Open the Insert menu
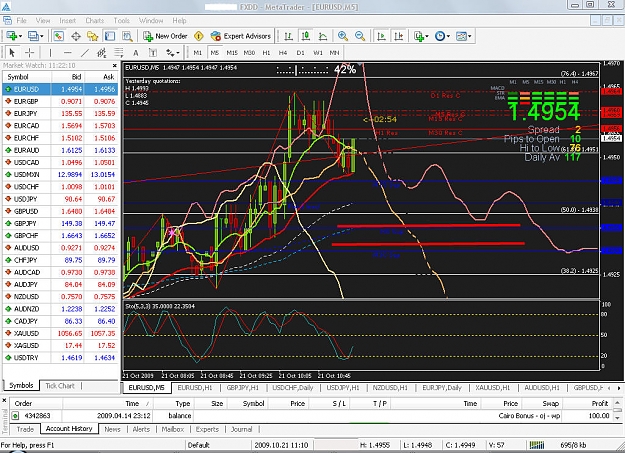This screenshot has height=453, width=625. coord(67,20)
